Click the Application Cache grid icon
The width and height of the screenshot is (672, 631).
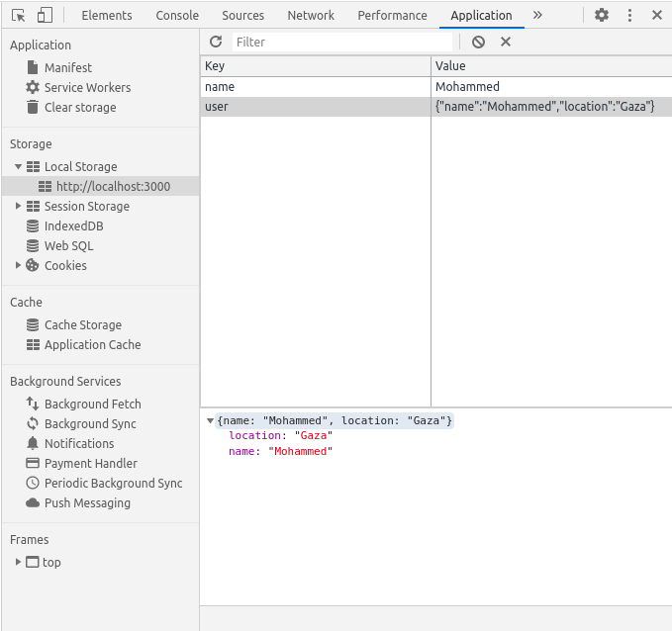coord(33,345)
